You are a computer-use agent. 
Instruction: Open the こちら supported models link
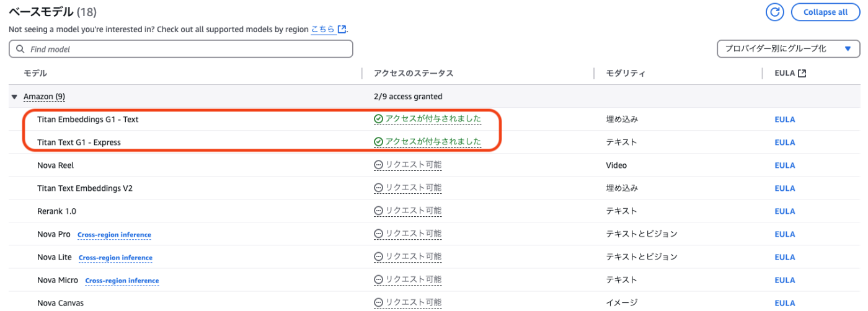tap(328, 29)
